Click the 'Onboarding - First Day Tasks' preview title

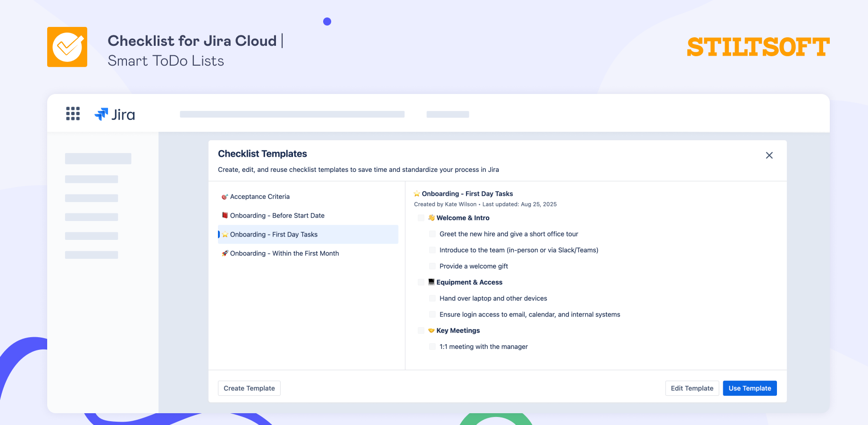click(467, 194)
